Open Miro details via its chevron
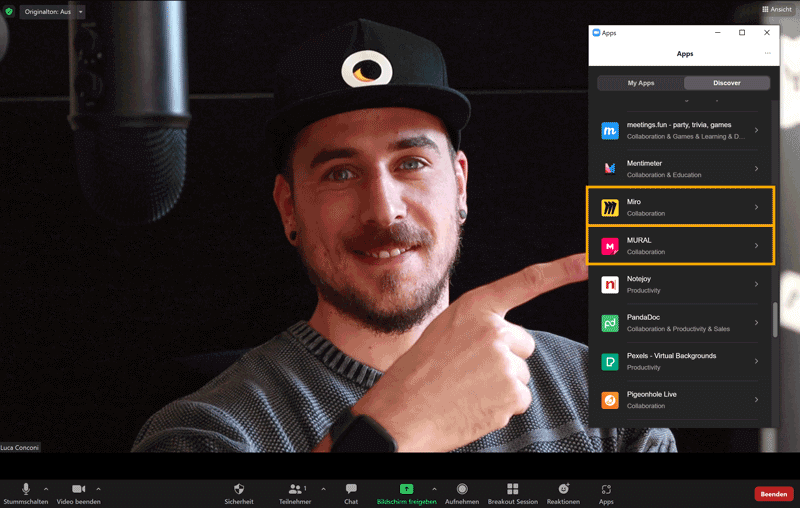The height and width of the screenshot is (508, 800). 756,207
